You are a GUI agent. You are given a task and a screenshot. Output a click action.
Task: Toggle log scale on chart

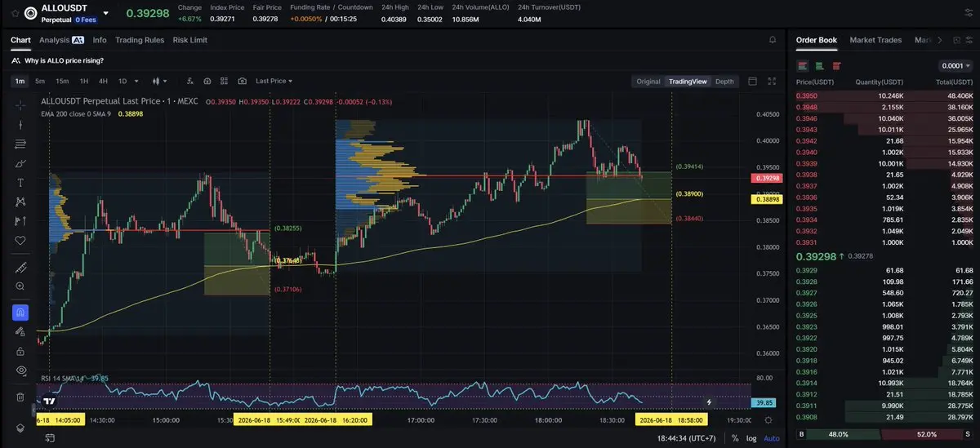tap(751, 438)
